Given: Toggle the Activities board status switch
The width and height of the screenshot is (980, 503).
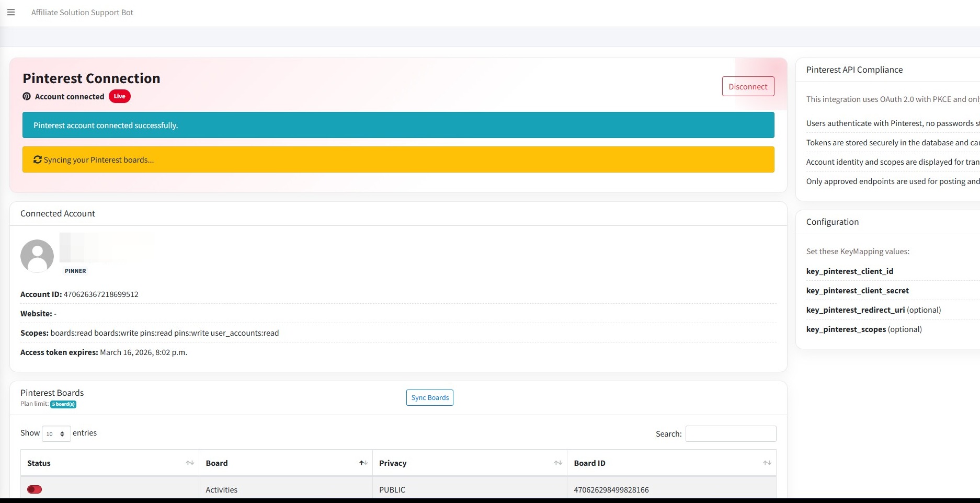Looking at the screenshot, I should 35,489.
